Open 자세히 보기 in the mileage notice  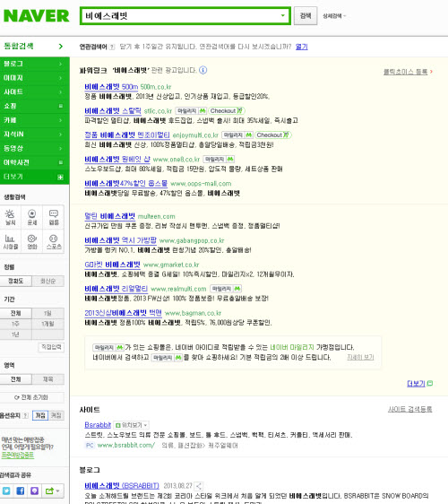[360, 357]
